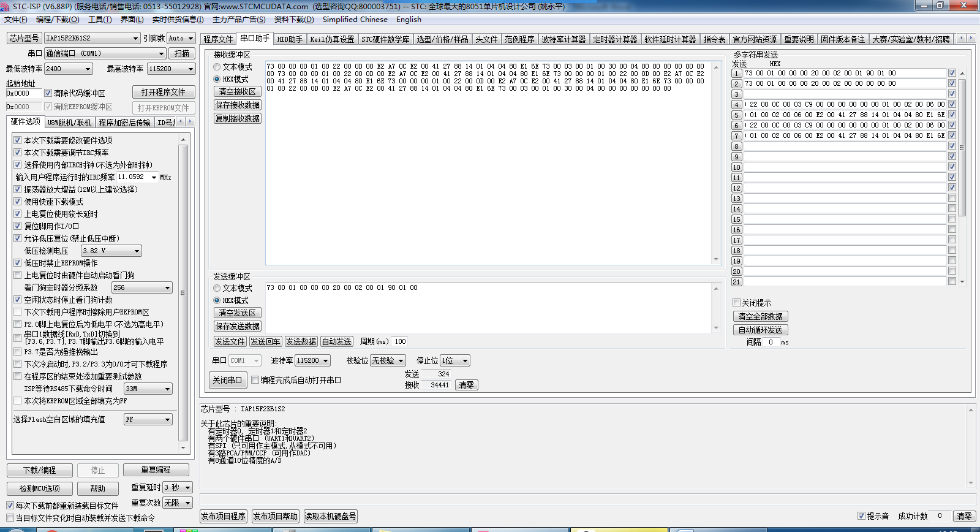
Task: Click the 发送数据 button
Action: [x=301, y=341]
